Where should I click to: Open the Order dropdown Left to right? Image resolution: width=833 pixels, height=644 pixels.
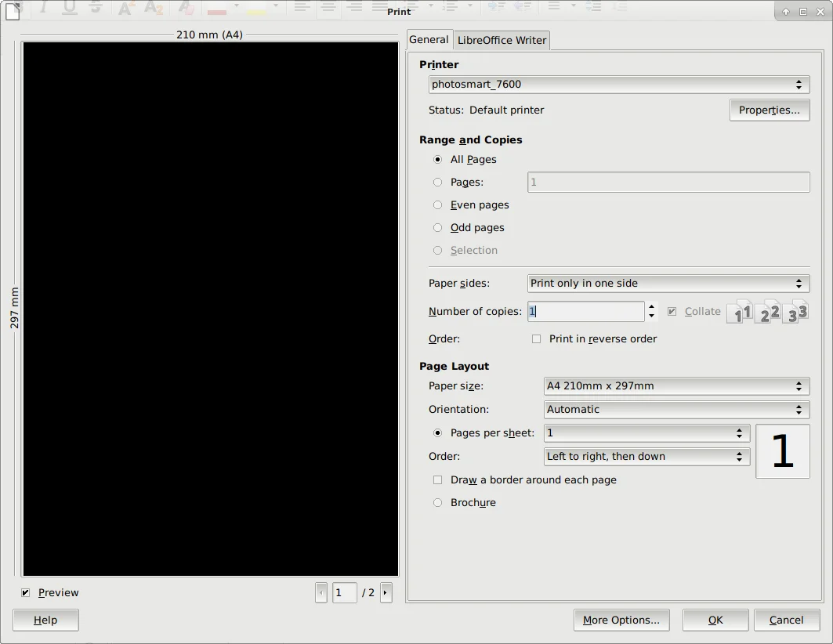pos(646,457)
